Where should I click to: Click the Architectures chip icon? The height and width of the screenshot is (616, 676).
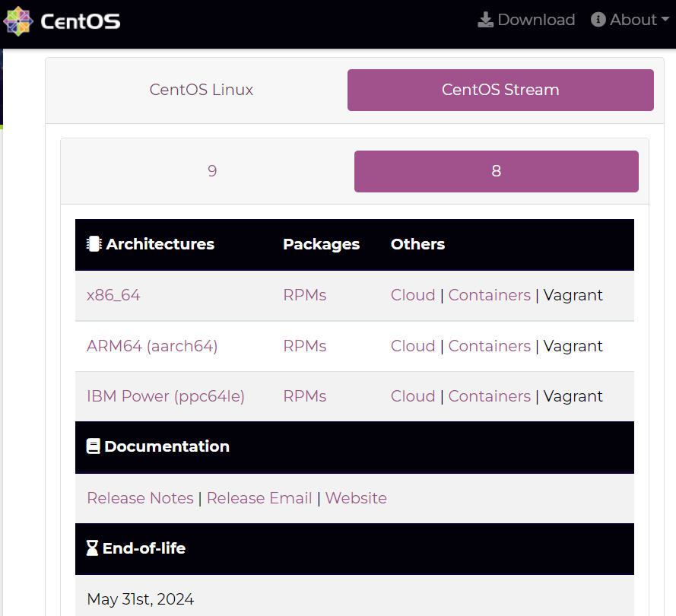pos(94,244)
